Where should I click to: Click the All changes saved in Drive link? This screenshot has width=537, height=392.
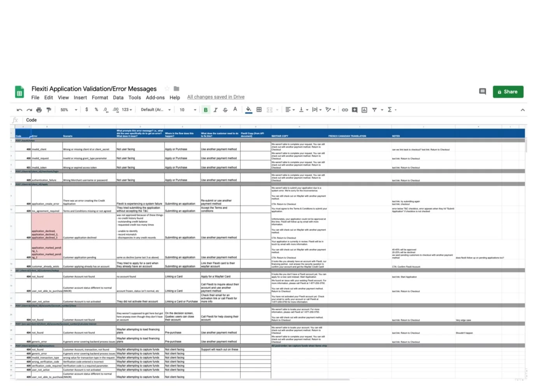pyautogui.click(x=216, y=97)
